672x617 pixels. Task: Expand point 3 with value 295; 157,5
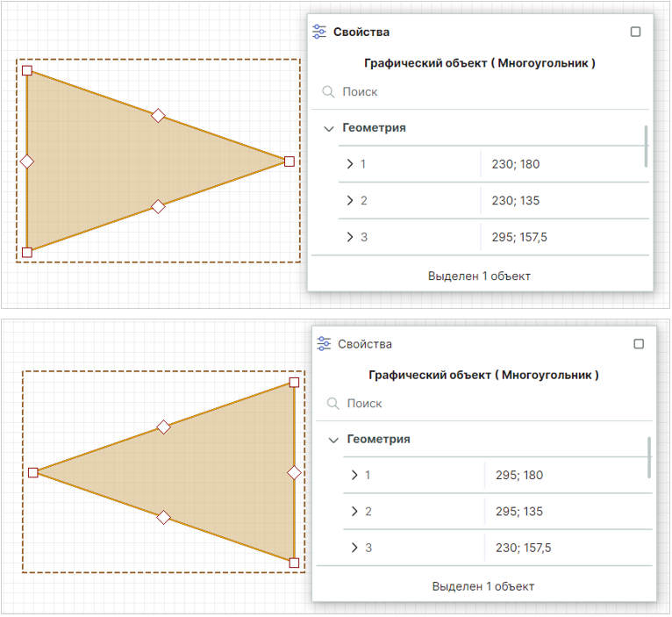click(350, 237)
